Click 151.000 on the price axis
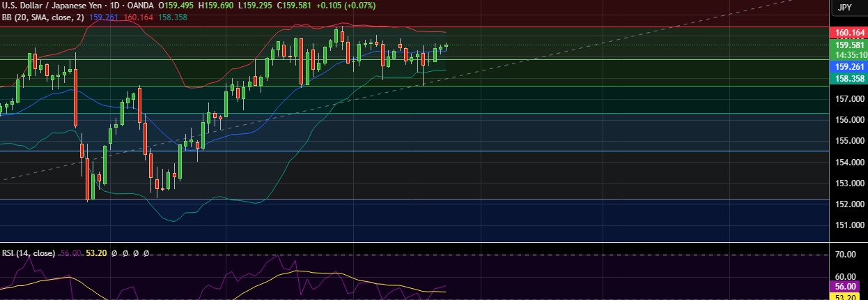868x300 pixels. pos(848,225)
